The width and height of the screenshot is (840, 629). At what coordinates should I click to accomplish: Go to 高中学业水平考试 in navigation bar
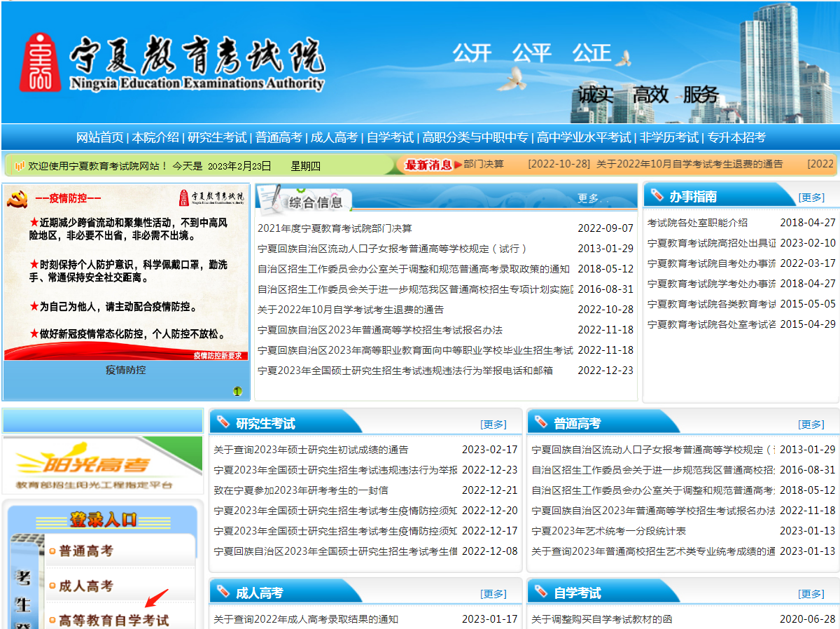pyautogui.click(x=584, y=137)
